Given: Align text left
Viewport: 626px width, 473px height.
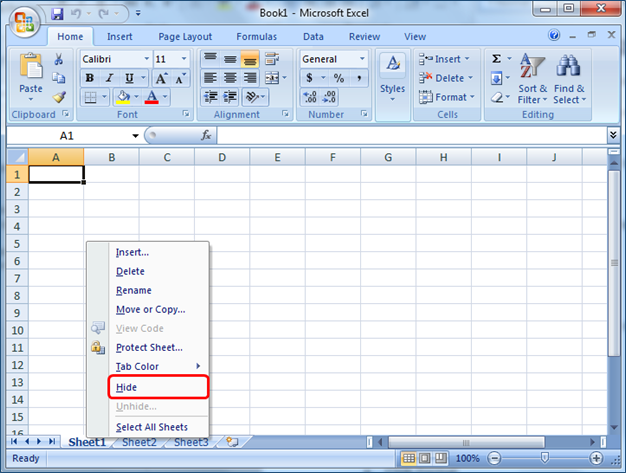Looking at the screenshot, I should click(x=210, y=78).
